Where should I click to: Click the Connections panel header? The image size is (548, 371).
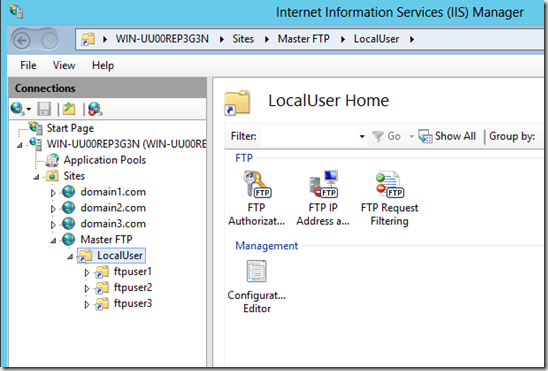[107, 88]
